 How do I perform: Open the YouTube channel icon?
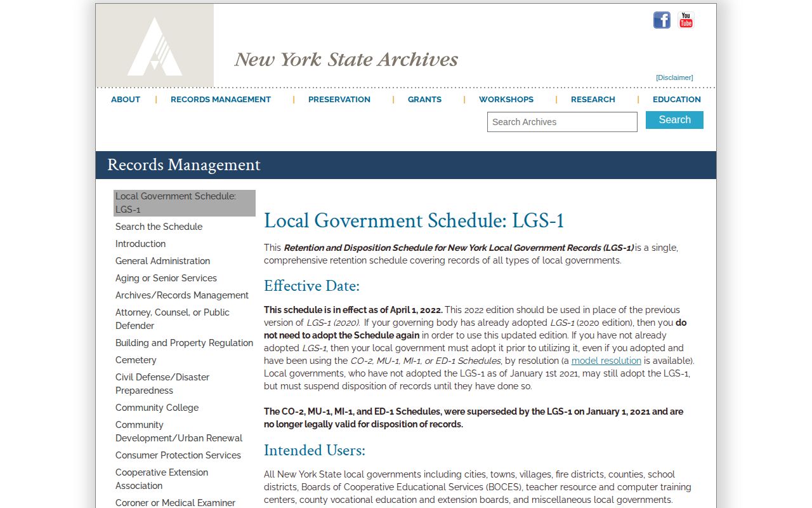tap(686, 20)
